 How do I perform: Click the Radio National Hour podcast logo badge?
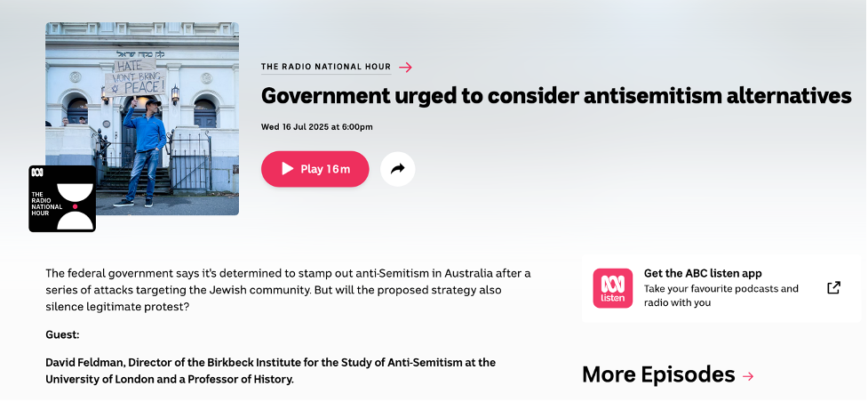62,198
